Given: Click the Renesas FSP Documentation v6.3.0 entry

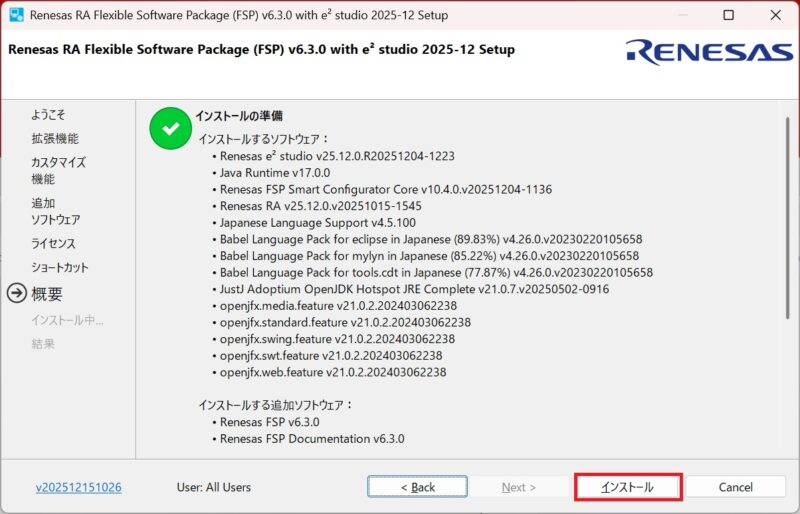Looking at the screenshot, I should click(x=312, y=439).
